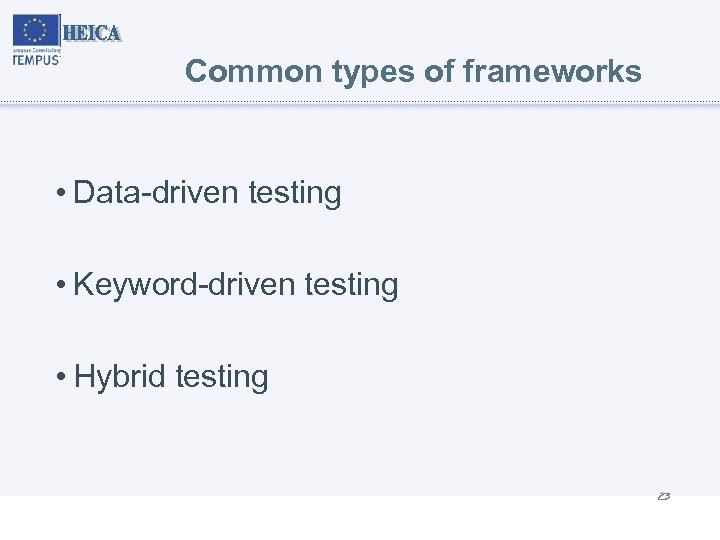Select the 'Keyword-driven testing' bullet text
Screen dimensions: 720x540
pos(236,285)
